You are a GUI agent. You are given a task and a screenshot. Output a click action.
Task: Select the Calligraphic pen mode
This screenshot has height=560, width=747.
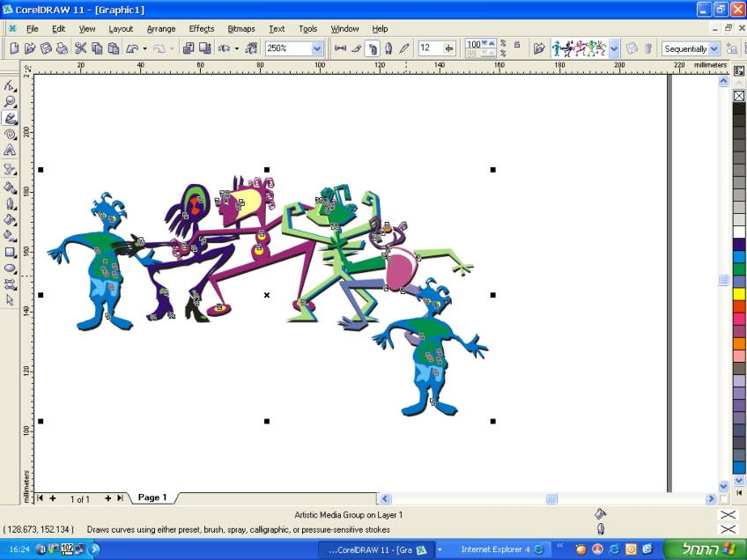point(388,48)
